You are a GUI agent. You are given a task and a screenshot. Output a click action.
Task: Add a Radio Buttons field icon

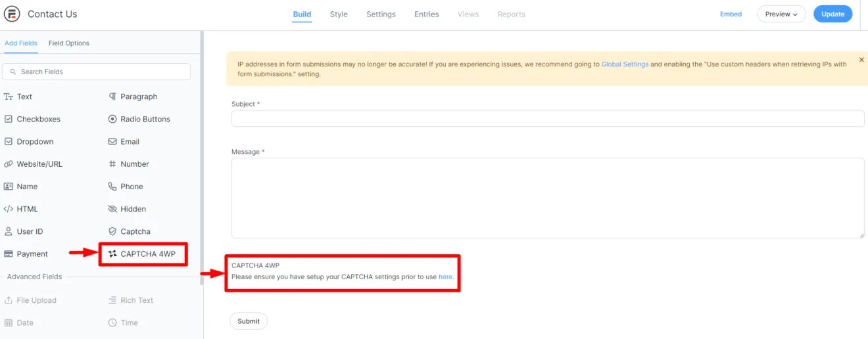(x=112, y=119)
